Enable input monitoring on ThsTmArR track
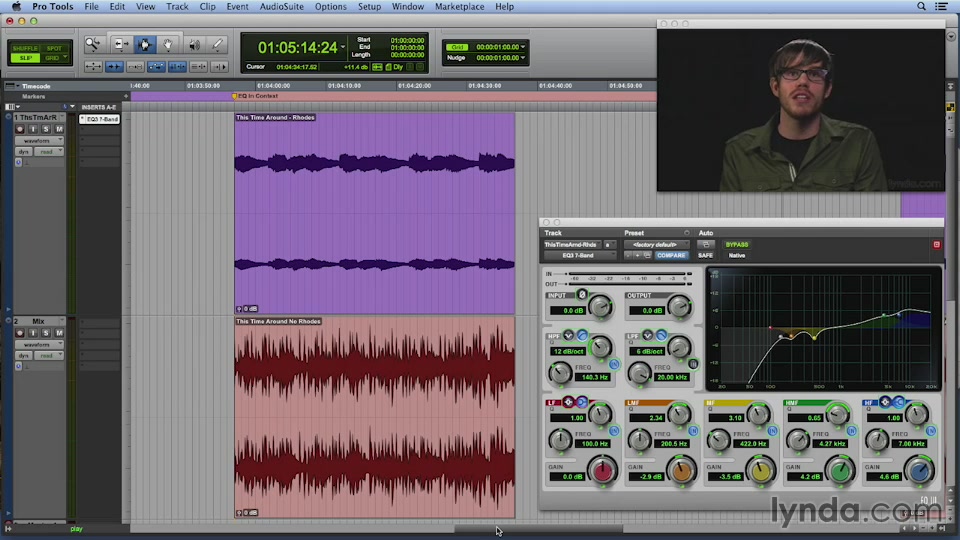The height and width of the screenshot is (540, 960). (33, 129)
